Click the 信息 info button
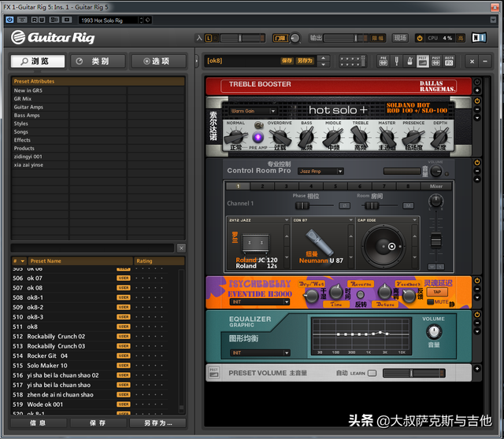 point(39,423)
